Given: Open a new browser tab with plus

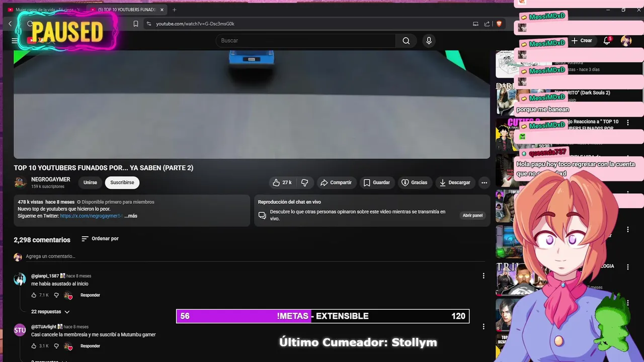Looking at the screenshot, I should [174, 10].
